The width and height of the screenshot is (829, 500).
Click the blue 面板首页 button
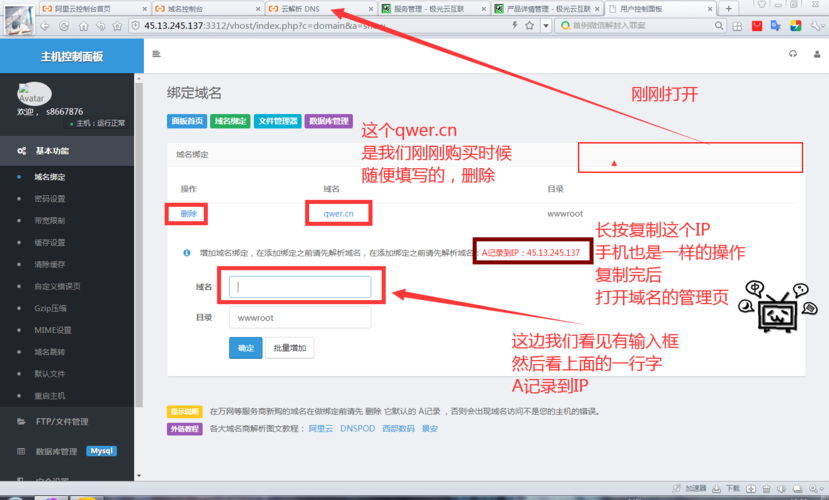click(x=187, y=121)
